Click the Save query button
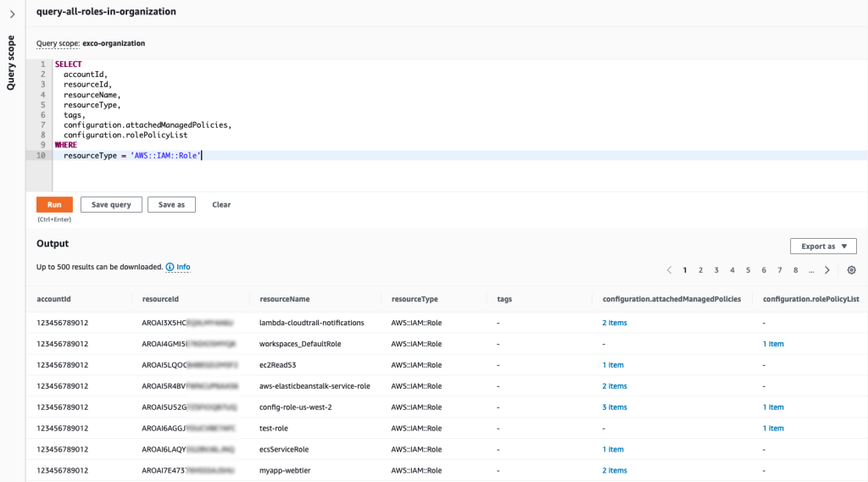This screenshot has width=868, height=482. [111, 205]
